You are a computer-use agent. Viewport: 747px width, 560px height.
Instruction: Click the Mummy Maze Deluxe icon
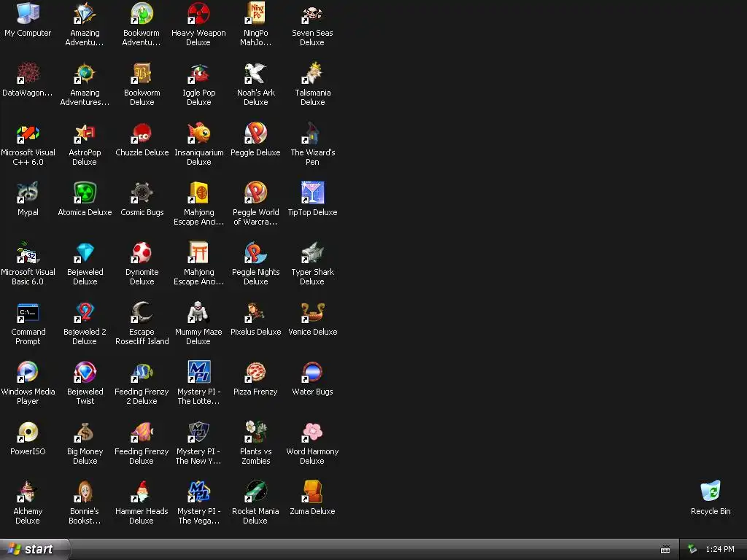198,312
